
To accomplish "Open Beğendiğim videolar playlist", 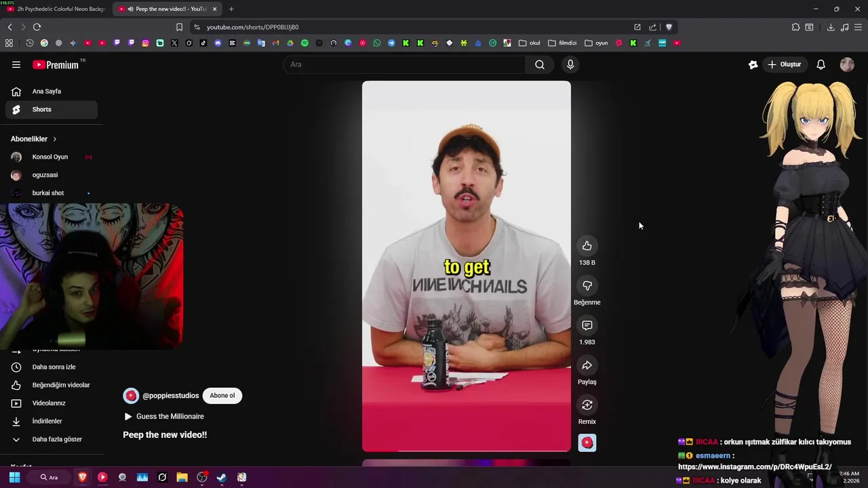I will (x=52, y=385).
